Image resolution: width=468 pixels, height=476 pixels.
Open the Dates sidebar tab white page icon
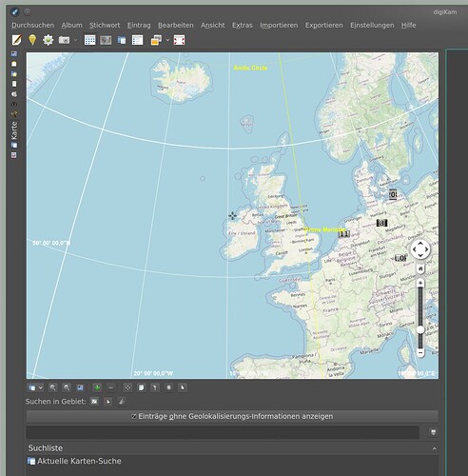(x=14, y=84)
